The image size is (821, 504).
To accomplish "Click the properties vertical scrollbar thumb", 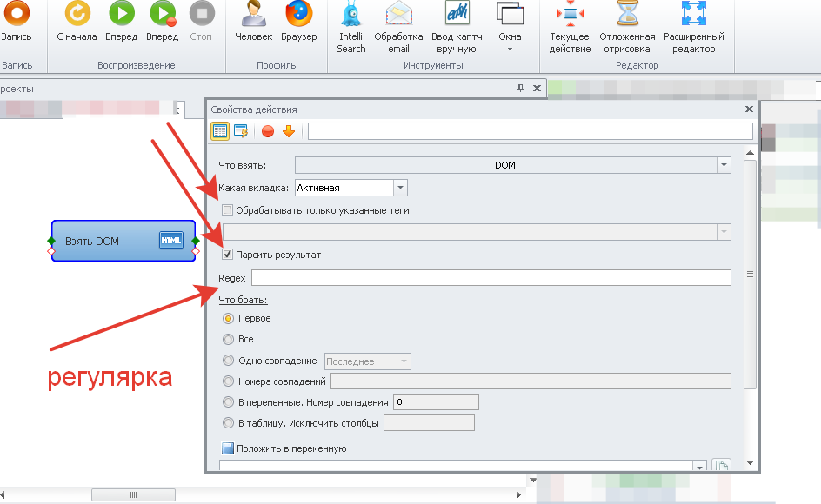I will (x=750, y=275).
